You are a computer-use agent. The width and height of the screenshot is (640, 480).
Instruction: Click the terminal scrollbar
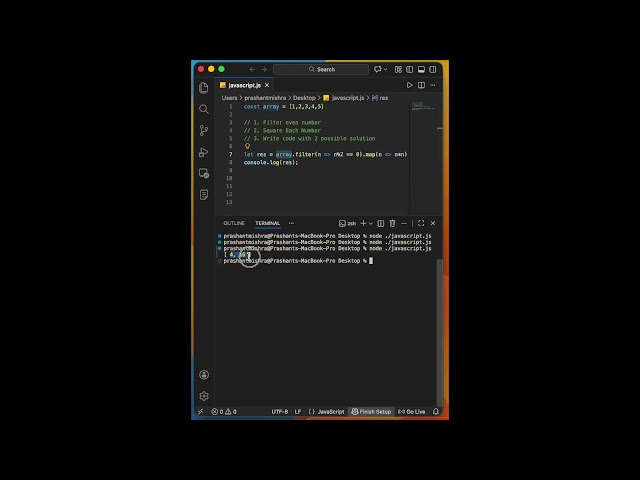click(x=439, y=333)
